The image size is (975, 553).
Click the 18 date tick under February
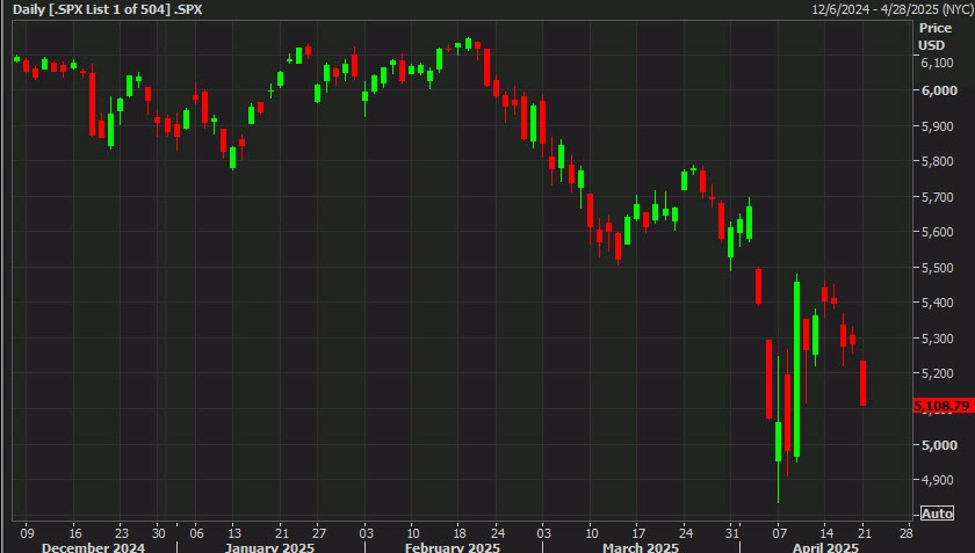[x=460, y=532]
